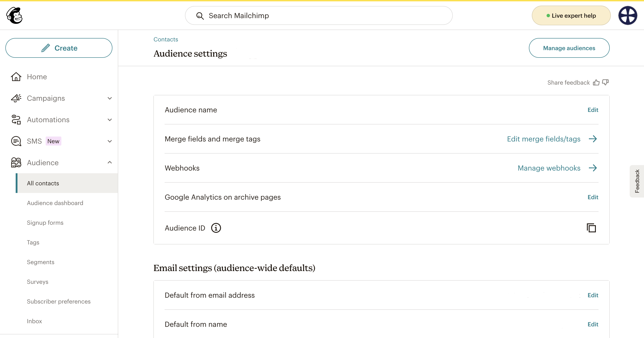Open the vertical Feedback tab

(x=637, y=181)
